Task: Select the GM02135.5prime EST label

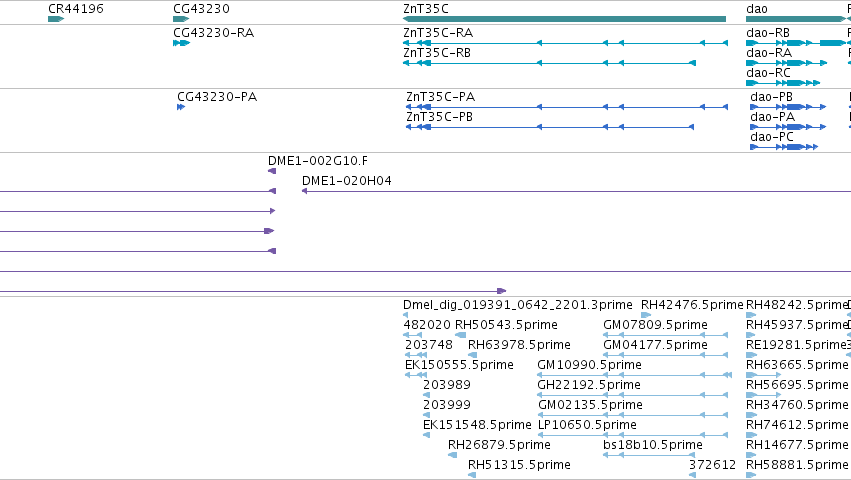Action: click(x=590, y=405)
